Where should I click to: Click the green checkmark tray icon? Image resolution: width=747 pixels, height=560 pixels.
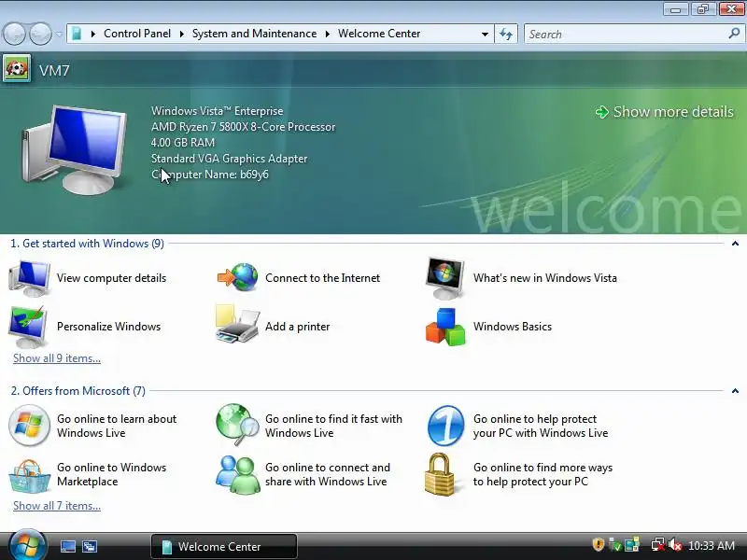615,545
